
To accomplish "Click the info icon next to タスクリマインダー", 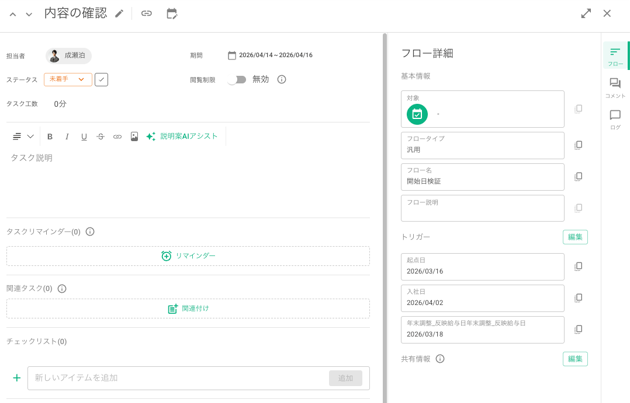I will coord(90,232).
